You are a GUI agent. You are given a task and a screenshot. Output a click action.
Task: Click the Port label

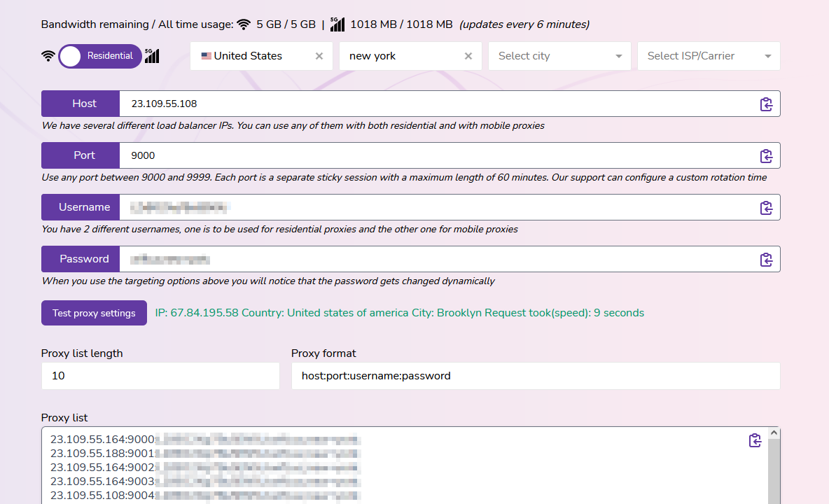81,155
